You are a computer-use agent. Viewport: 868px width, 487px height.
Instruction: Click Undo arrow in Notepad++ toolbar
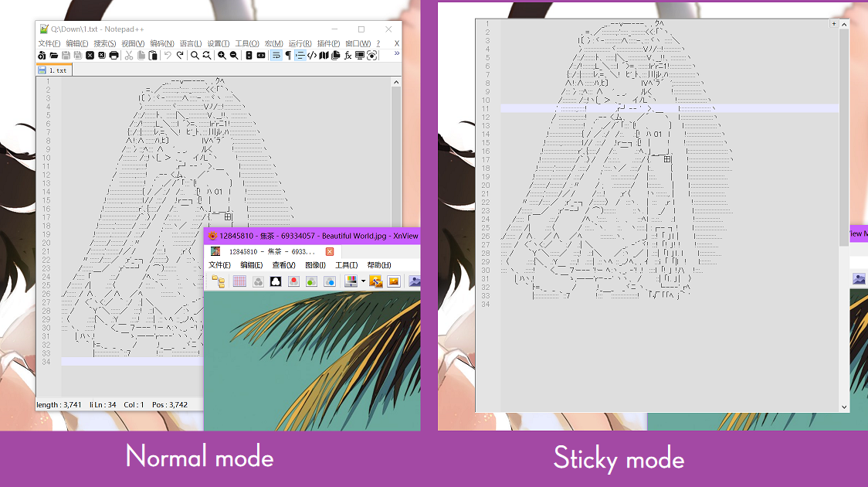[x=168, y=56]
